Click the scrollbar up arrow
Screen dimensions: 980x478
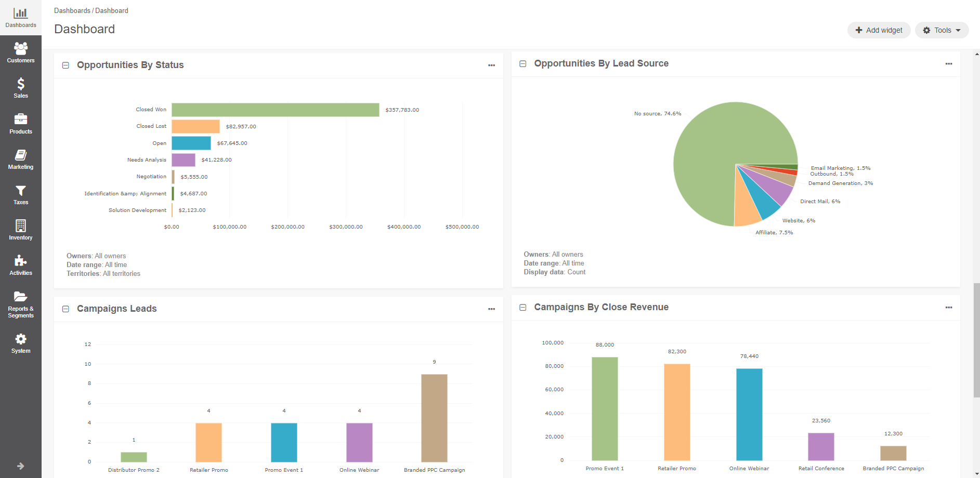click(x=976, y=54)
